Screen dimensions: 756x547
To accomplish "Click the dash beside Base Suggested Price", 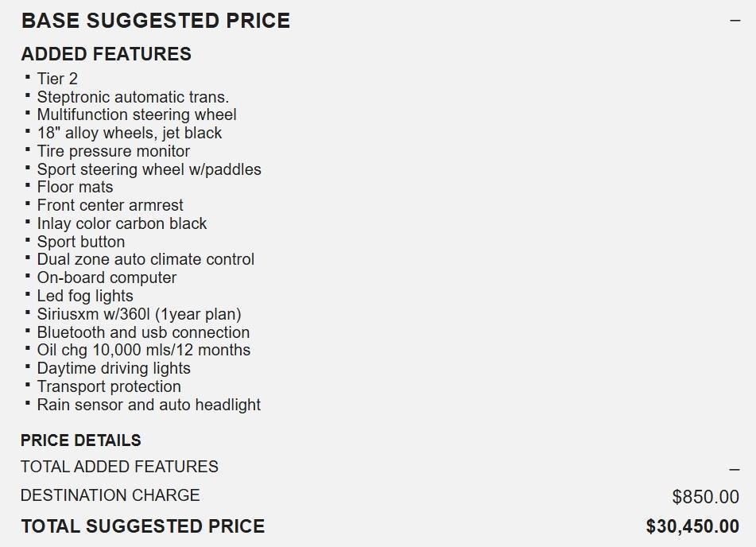I will (735, 21).
